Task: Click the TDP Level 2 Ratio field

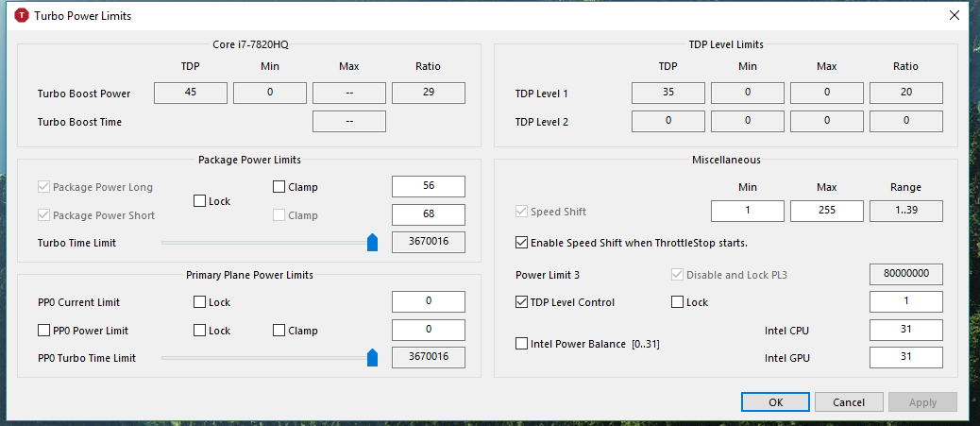Action: tap(906, 121)
